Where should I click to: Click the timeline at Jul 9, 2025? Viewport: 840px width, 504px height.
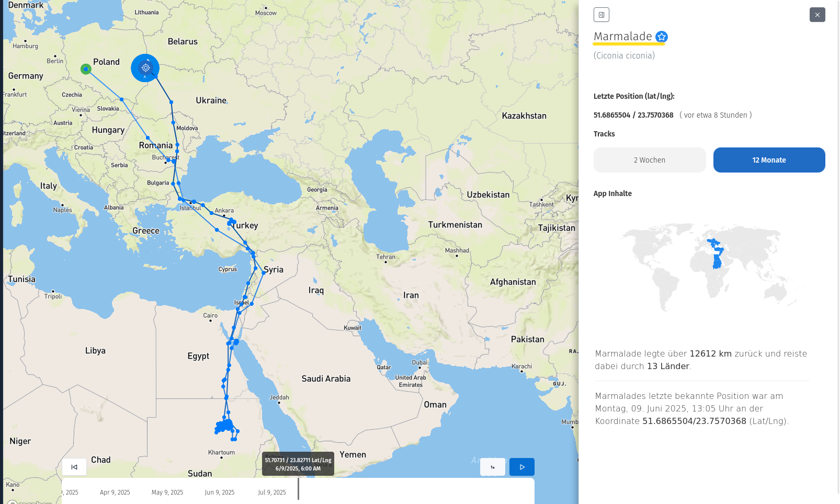pyautogui.click(x=272, y=492)
